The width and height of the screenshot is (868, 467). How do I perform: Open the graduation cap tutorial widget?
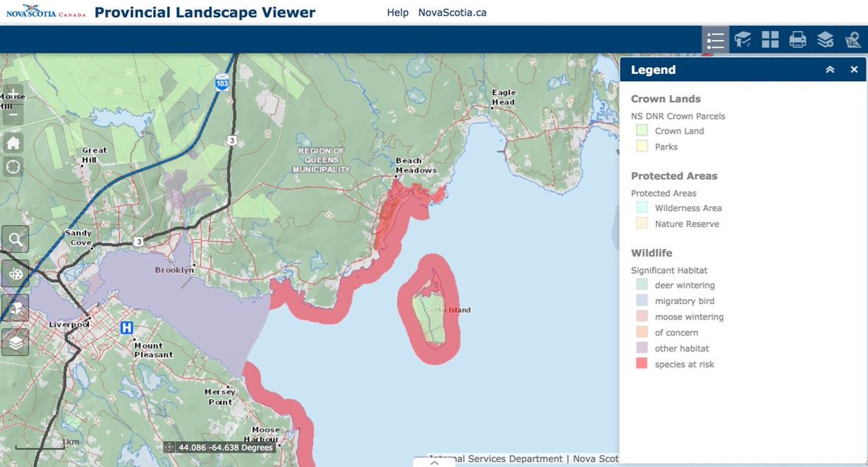tap(743, 40)
